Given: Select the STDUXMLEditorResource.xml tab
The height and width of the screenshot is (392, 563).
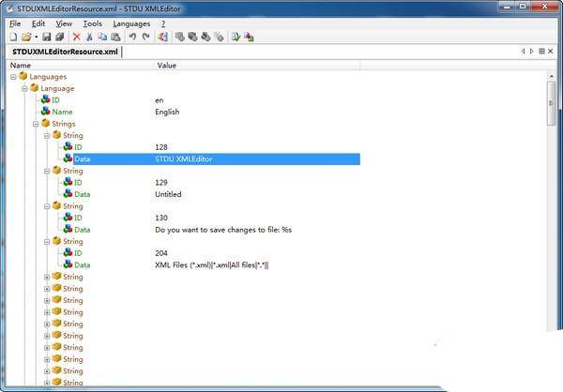Looking at the screenshot, I should point(65,52).
